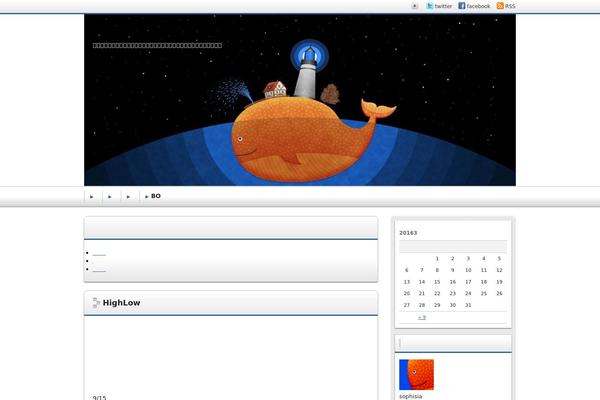600x400 pixels.
Task: Select day 1 in the calendar
Action: coord(437,258)
